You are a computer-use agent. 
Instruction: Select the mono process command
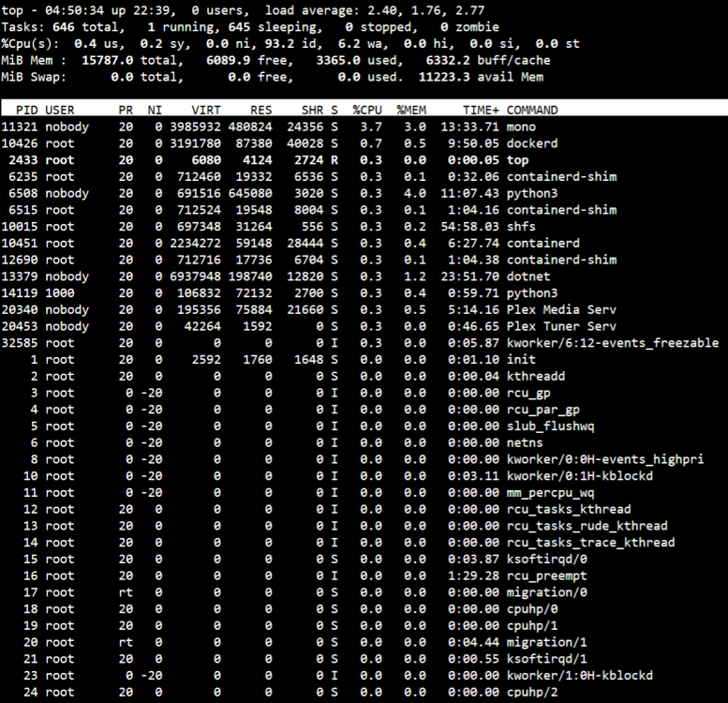[521, 127]
